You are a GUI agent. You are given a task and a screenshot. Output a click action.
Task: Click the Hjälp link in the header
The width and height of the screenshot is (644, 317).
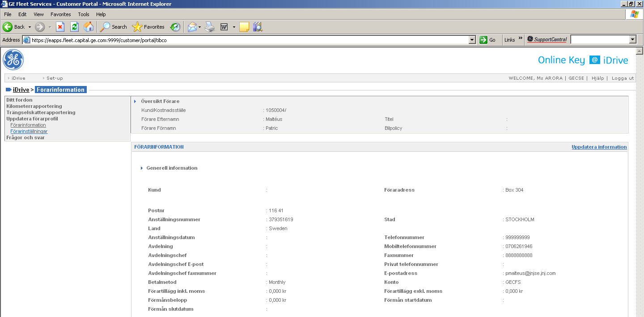[x=597, y=78]
